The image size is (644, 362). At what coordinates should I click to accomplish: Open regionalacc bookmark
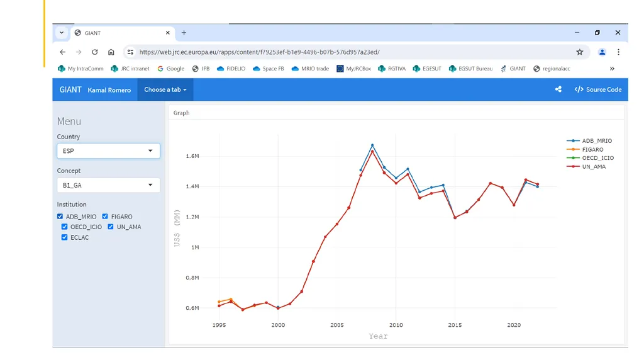coord(552,69)
